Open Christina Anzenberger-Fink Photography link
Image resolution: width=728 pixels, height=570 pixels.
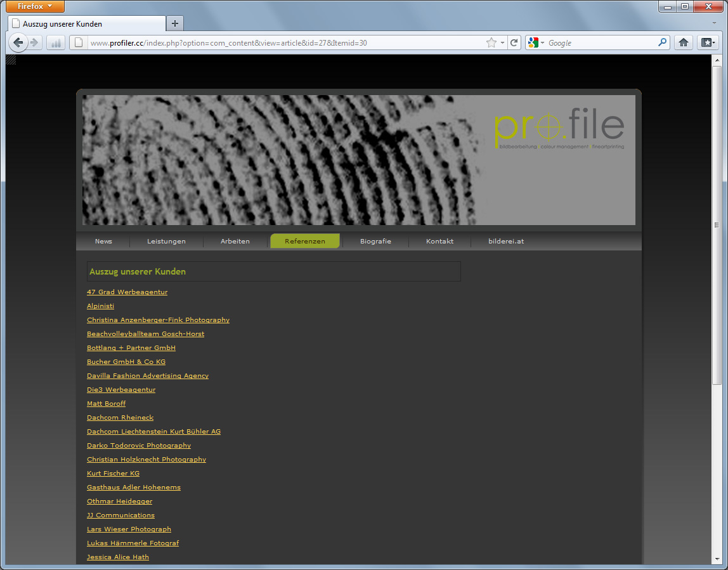(159, 320)
